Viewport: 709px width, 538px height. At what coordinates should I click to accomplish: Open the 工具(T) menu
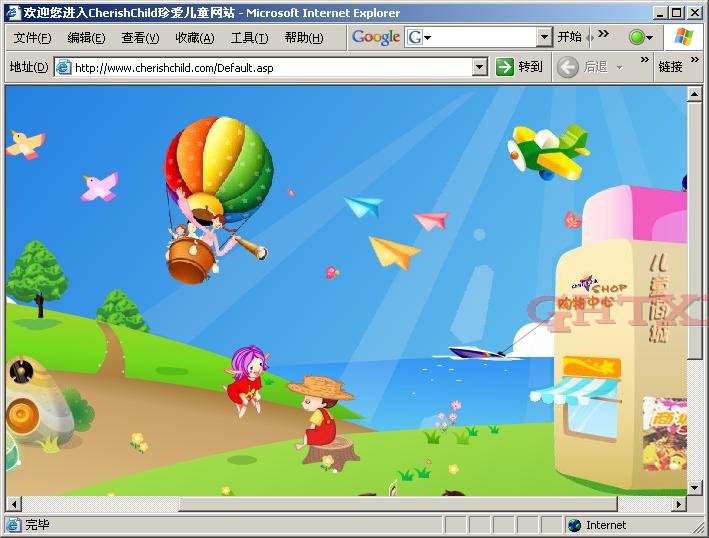[249, 38]
